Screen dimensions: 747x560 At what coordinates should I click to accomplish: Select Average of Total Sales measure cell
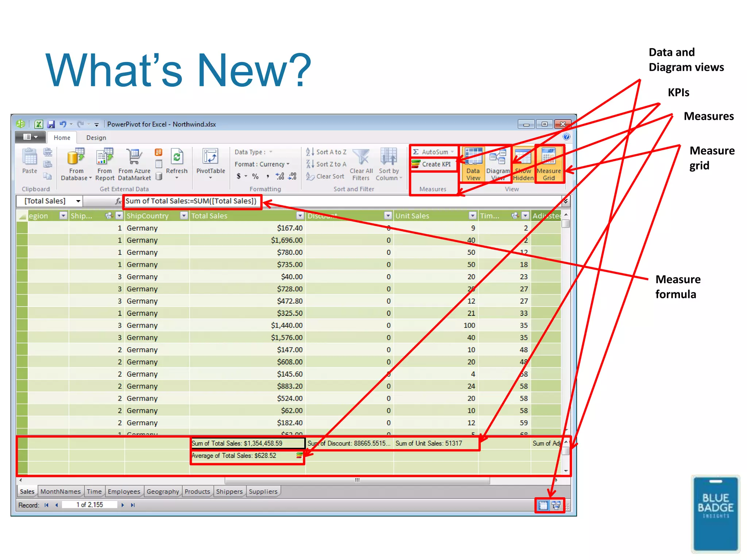pos(248,456)
